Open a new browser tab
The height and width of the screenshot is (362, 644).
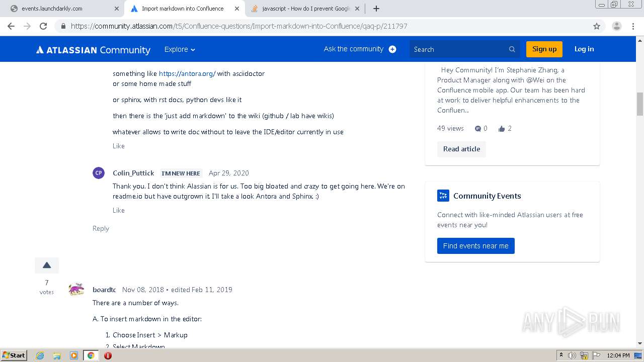[x=376, y=9]
